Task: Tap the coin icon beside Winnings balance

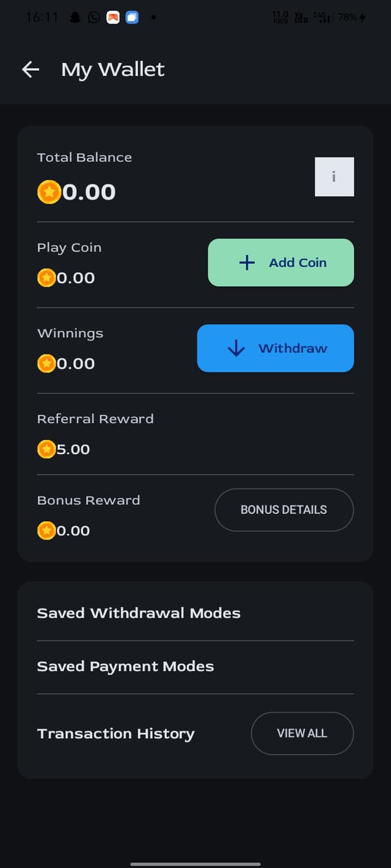Action: (47, 363)
